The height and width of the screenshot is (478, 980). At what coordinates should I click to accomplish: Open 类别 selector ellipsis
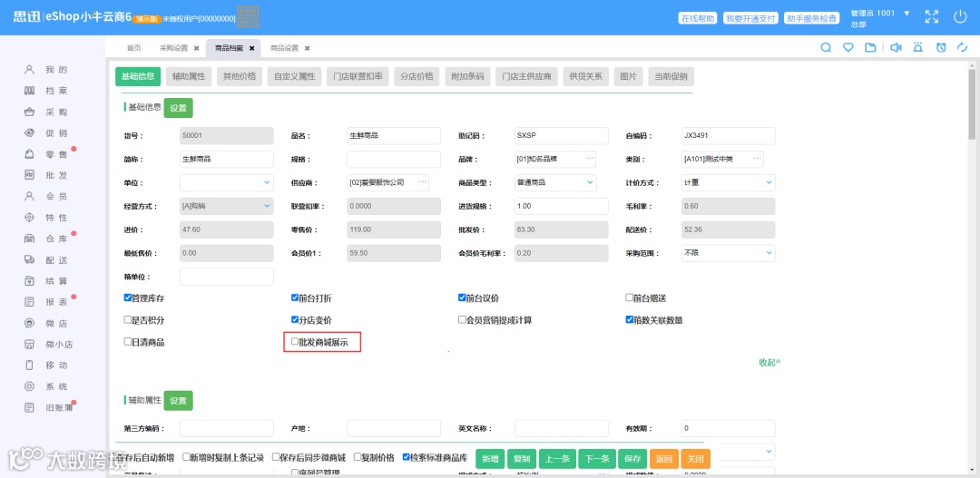pos(757,159)
